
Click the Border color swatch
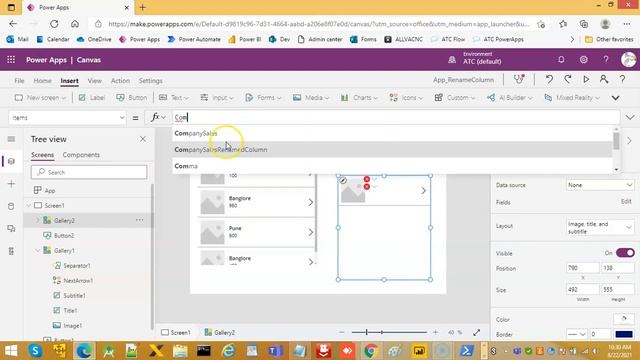coord(624,334)
